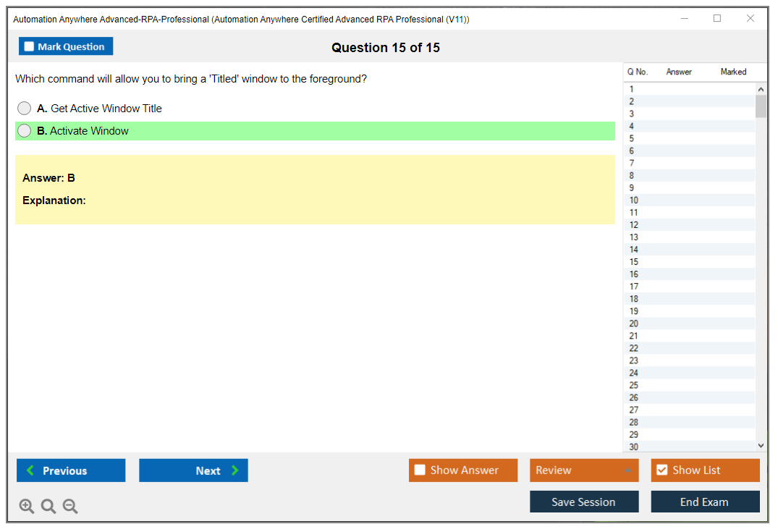Click the green Next arrow icon

click(235, 470)
